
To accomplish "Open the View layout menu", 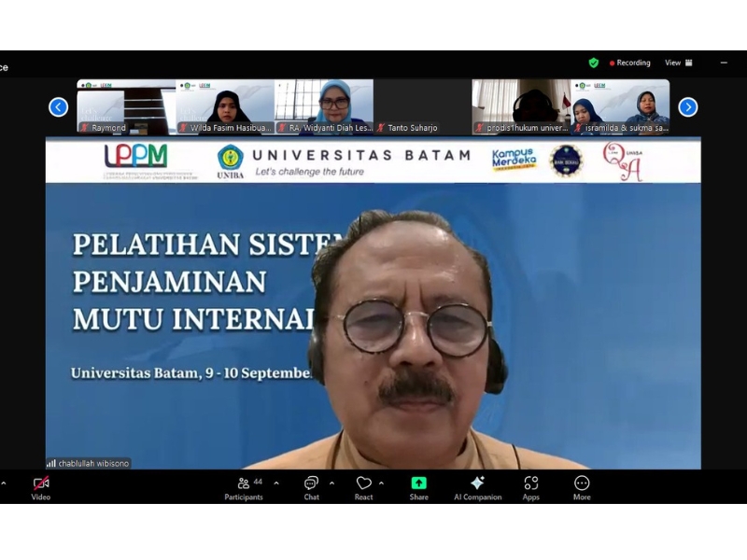I will coord(679,63).
